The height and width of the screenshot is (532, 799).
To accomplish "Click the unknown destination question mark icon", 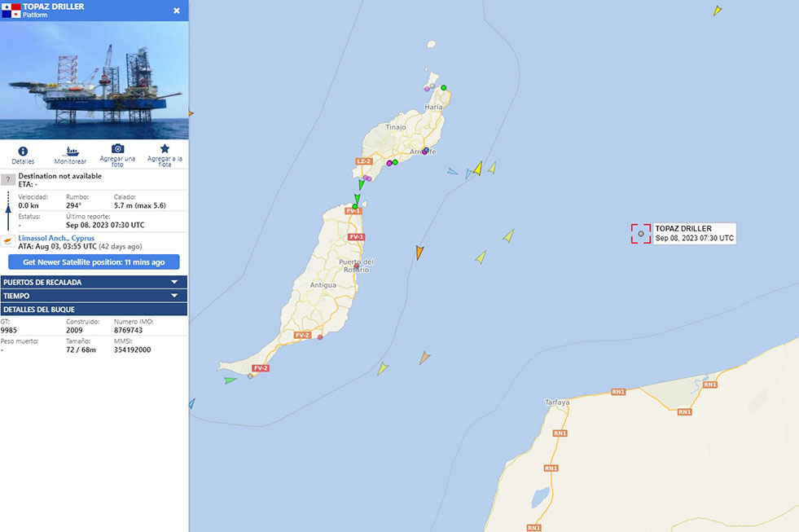I will coord(8,179).
